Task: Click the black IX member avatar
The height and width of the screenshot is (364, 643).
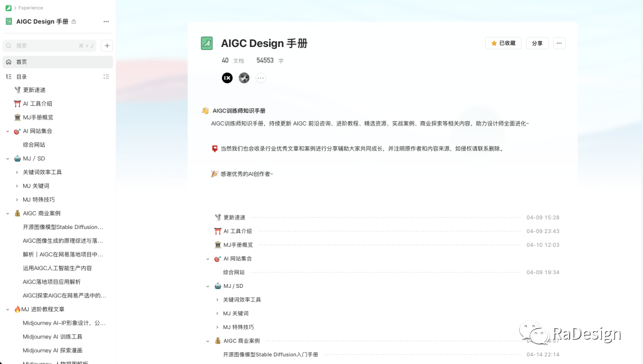Action: 227,78
